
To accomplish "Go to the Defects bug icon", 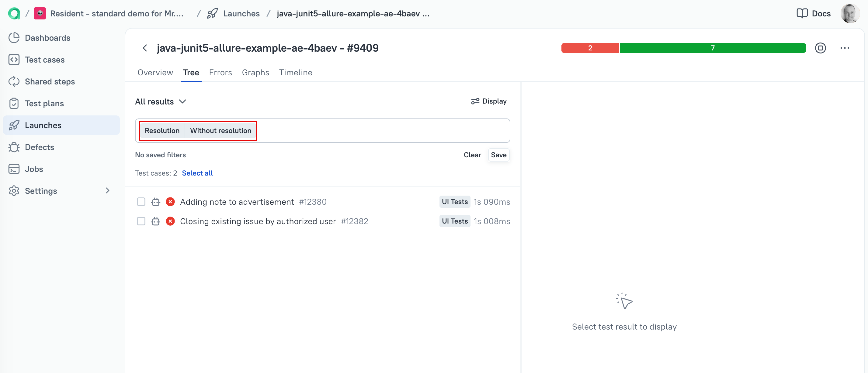I will click(x=14, y=147).
